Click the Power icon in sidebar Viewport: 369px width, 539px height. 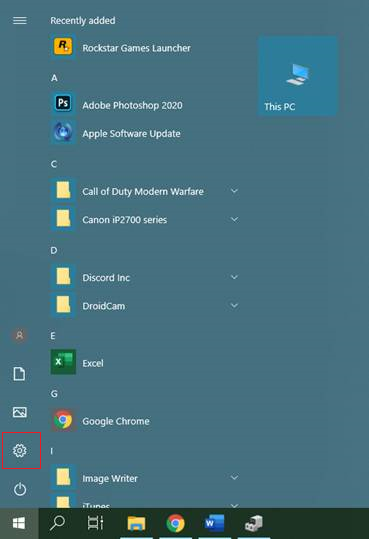(x=20, y=489)
